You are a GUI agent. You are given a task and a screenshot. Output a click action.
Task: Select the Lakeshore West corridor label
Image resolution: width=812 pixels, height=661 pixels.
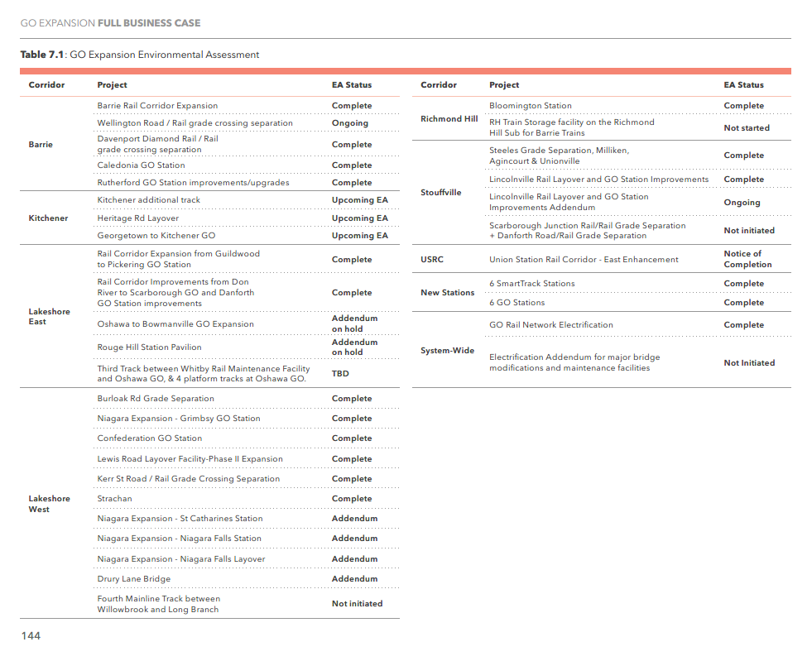(49, 504)
